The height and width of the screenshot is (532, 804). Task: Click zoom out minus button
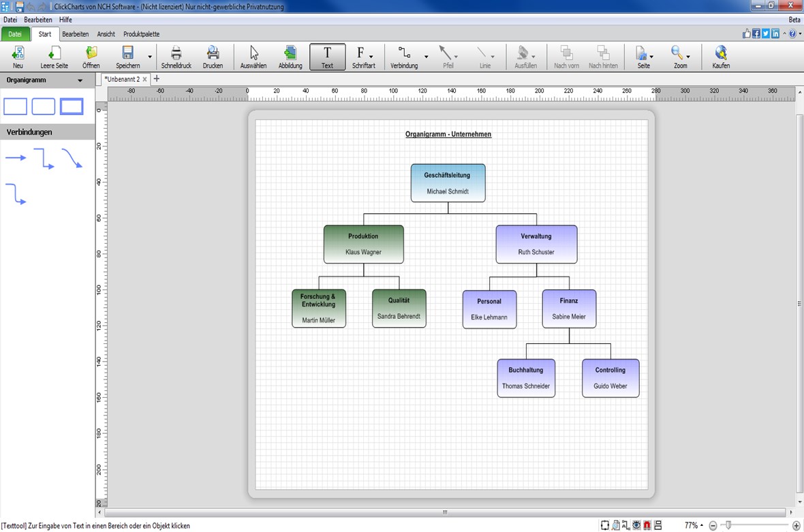pos(713,526)
